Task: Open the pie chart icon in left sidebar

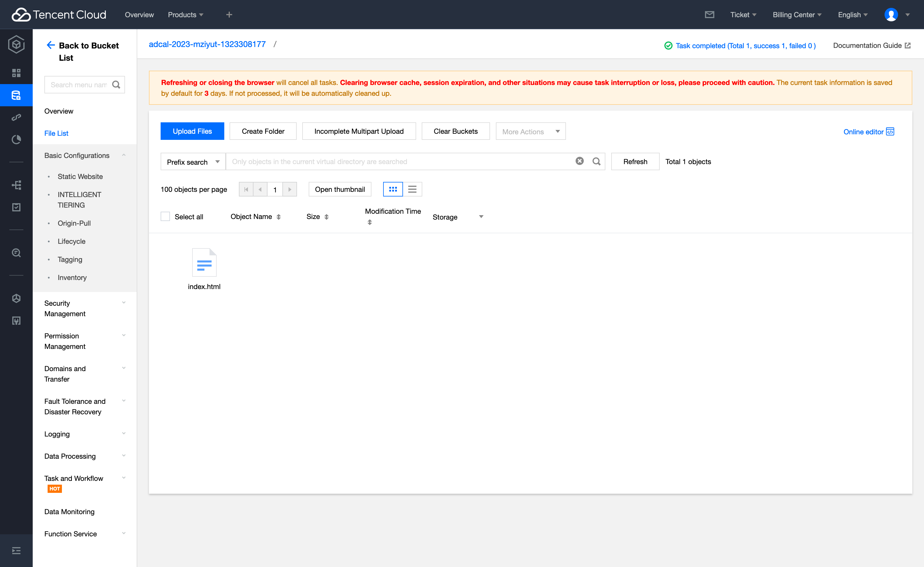Action: pos(16,140)
